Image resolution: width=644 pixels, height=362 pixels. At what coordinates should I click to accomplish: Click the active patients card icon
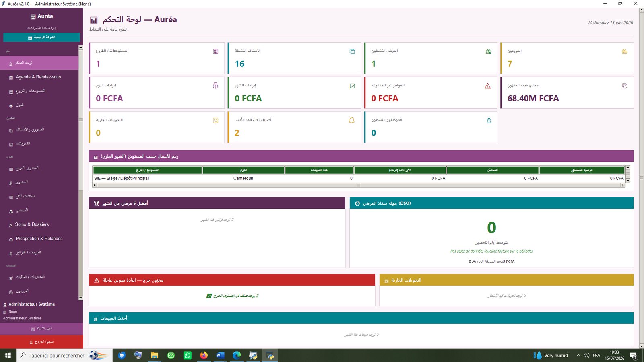[x=488, y=51]
